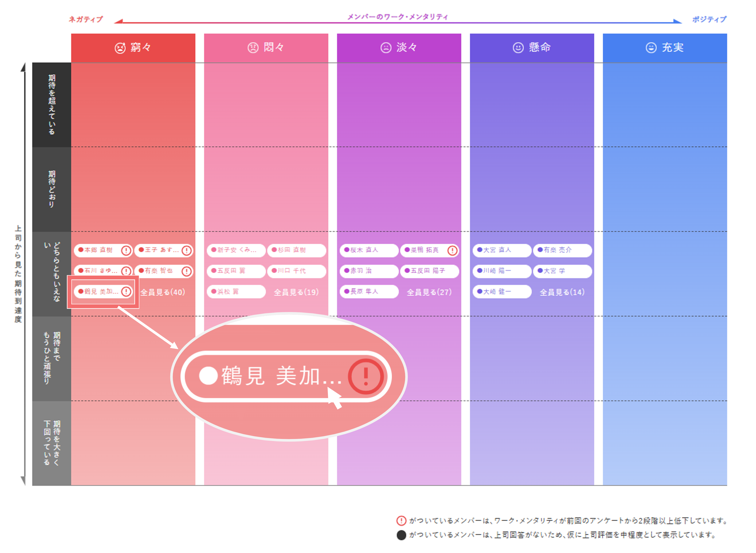Choose member 大宮 直人
756x553 pixels.
[x=502, y=250]
